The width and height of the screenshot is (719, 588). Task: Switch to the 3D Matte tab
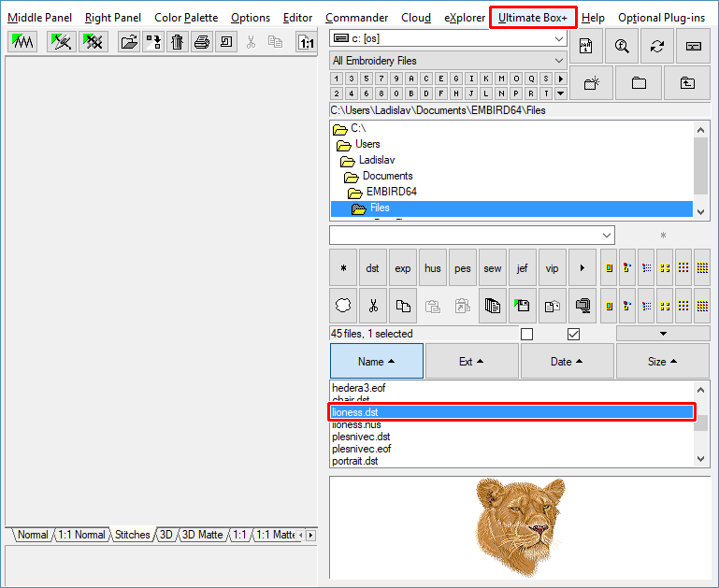[x=203, y=535]
